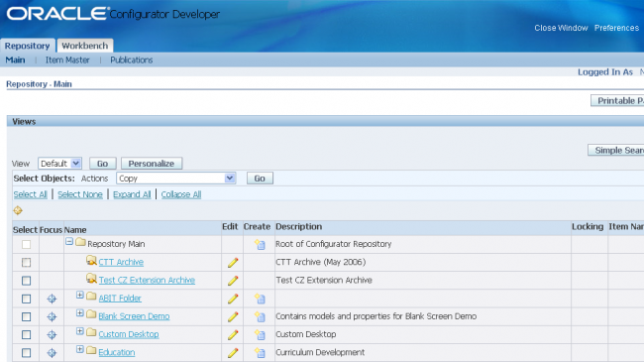Click the Select All link

click(31, 194)
